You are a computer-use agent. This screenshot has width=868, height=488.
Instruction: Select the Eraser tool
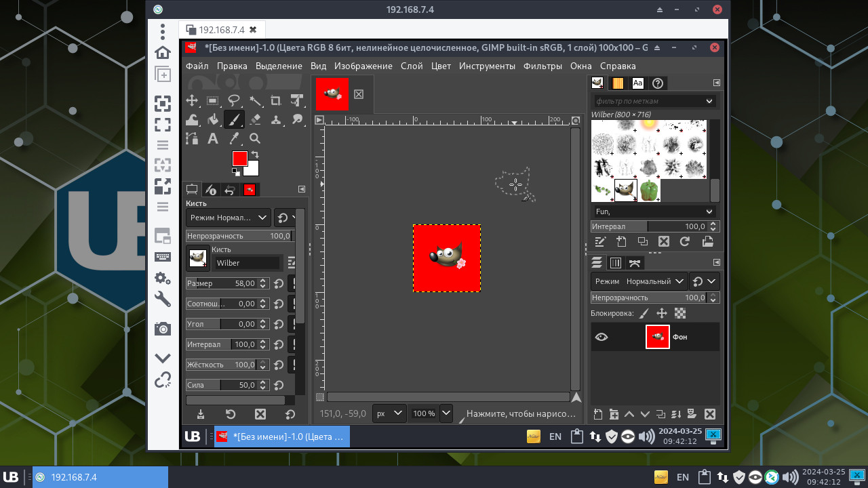(x=255, y=119)
